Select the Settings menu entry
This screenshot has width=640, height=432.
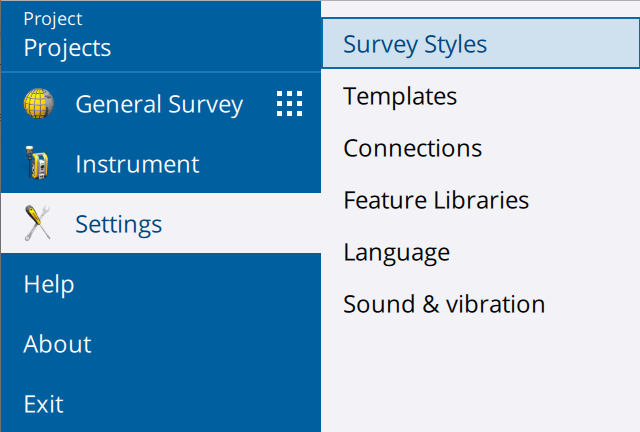coord(119,225)
